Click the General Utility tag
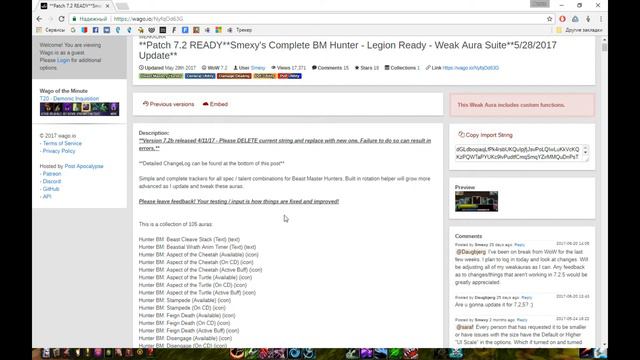The image size is (640, 360). pyautogui.click(x=200, y=76)
